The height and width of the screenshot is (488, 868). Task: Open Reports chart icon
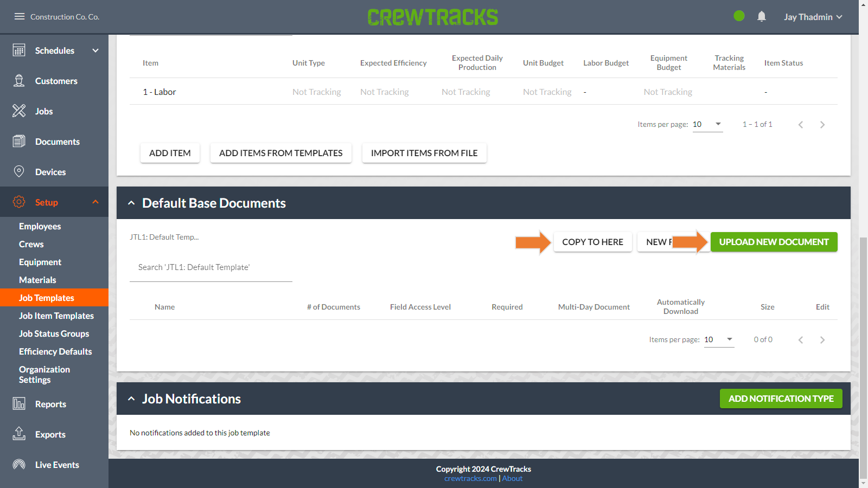[x=19, y=404]
